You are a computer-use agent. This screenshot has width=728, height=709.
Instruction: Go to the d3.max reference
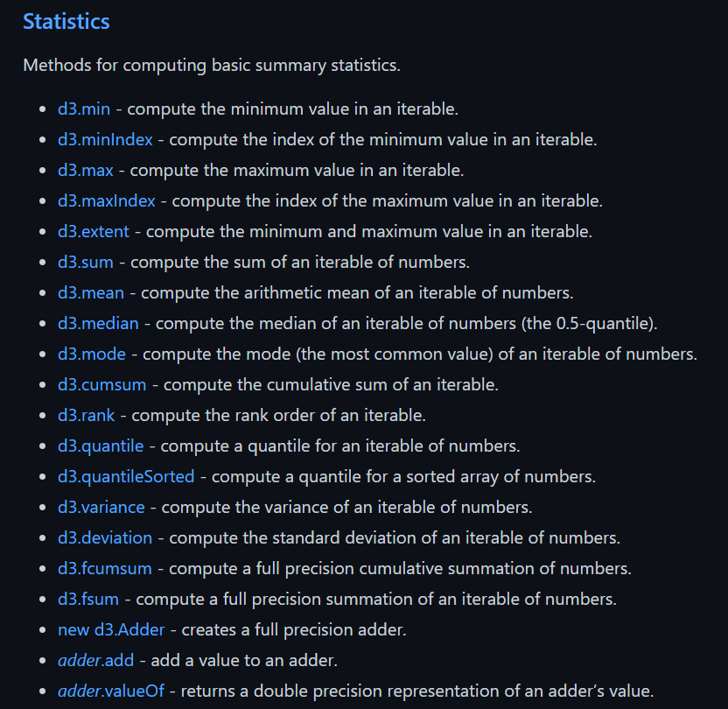click(86, 171)
